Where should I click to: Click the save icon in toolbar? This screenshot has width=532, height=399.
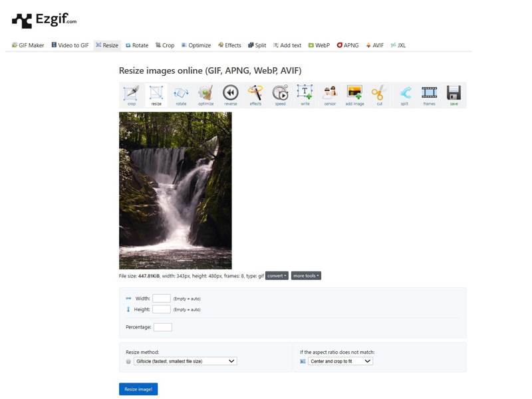click(x=454, y=94)
